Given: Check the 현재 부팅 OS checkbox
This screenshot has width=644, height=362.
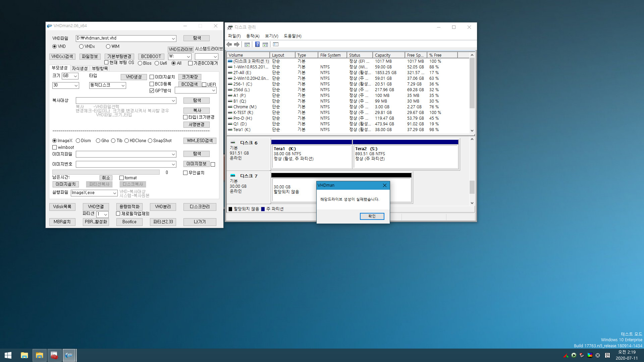Looking at the screenshot, I should (x=106, y=62).
